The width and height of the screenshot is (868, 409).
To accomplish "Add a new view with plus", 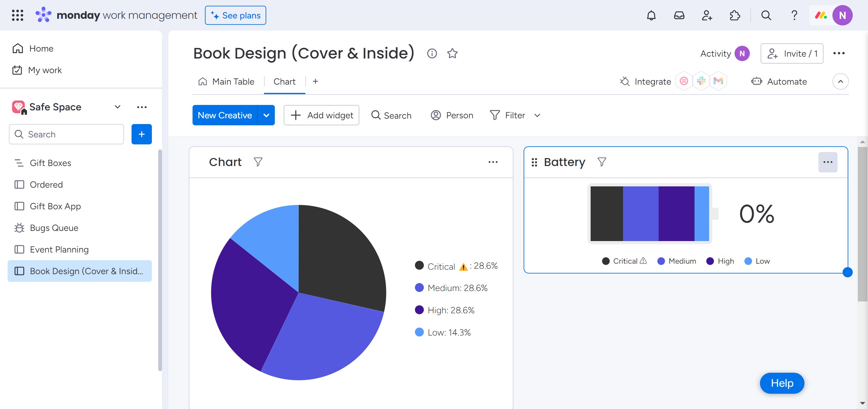I will 315,81.
